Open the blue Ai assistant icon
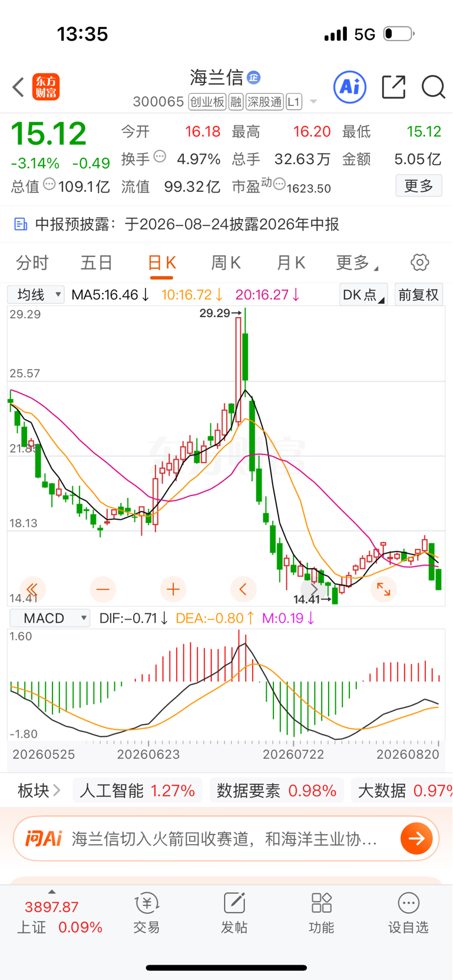Image resolution: width=453 pixels, height=980 pixels. (350, 87)
